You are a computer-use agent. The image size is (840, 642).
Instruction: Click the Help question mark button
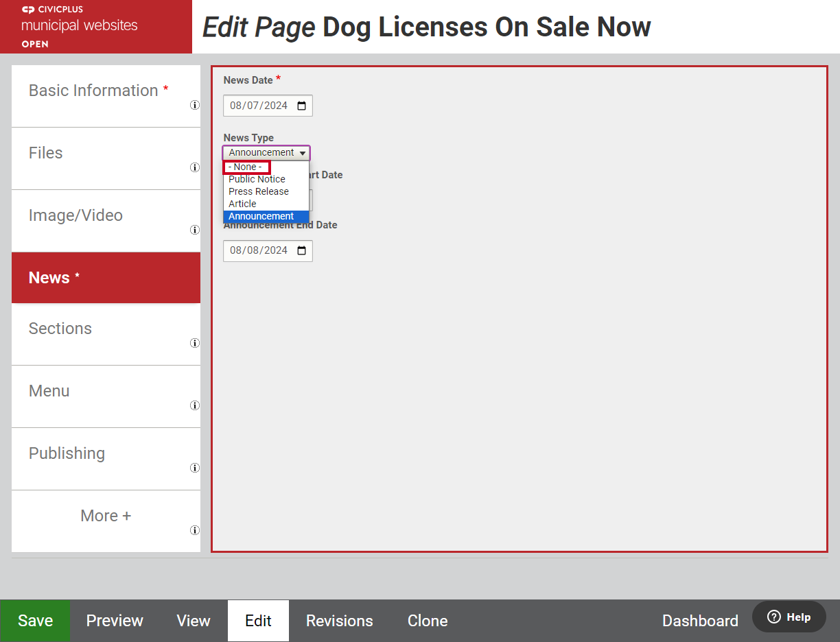click(x=789, y=617)
